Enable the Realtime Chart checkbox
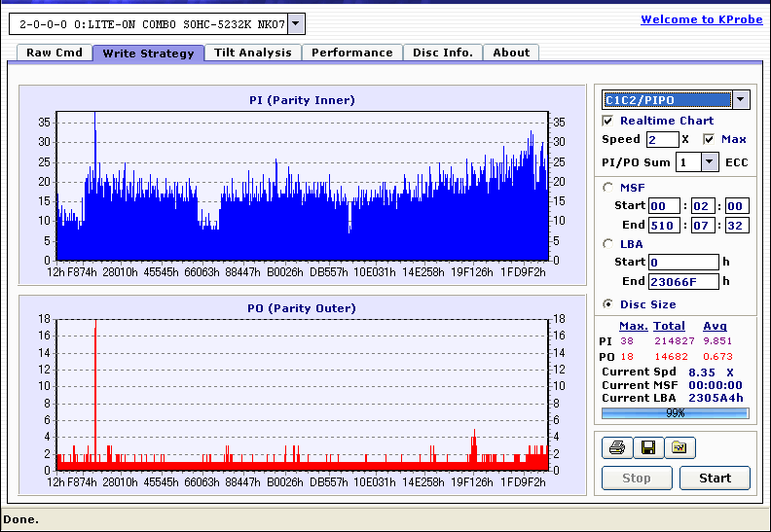 point(608,121)
